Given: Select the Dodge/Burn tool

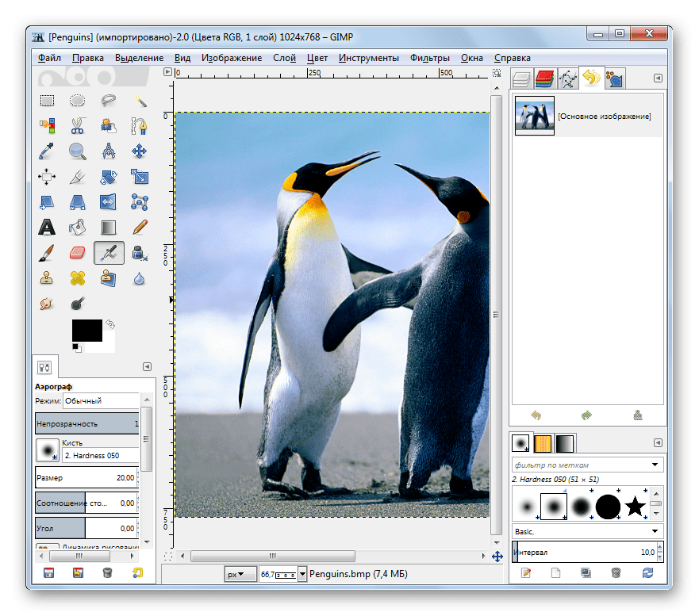Looking at the screenshot, I should coord(77,304).
